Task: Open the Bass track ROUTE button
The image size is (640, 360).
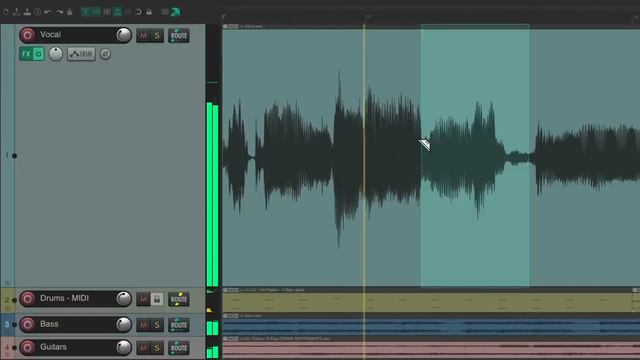Action: [179, 325]
